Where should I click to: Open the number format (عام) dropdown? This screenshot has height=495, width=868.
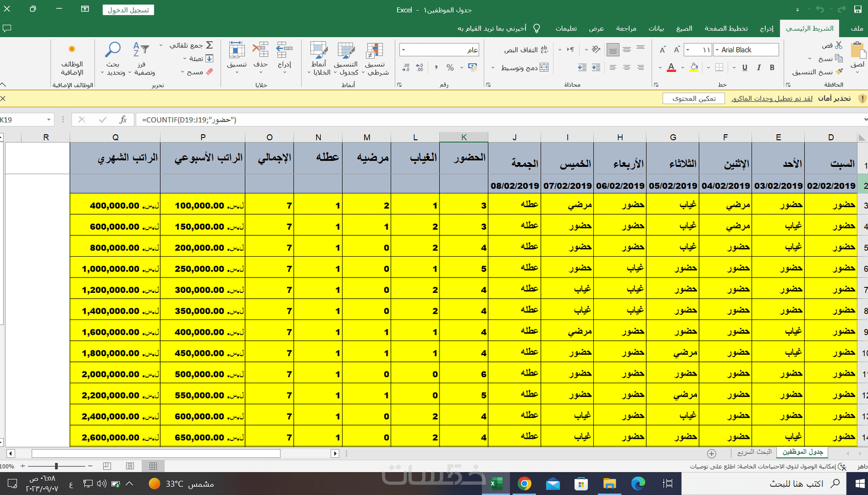tap(403, 50)
